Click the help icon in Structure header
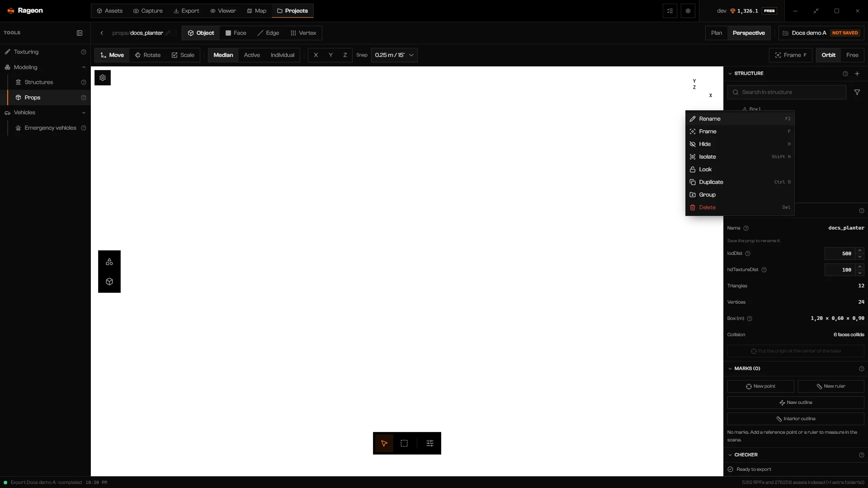Image resolution: width=868 pixels, height=488 pixels. pyautogui.click(x=845, y=74)
